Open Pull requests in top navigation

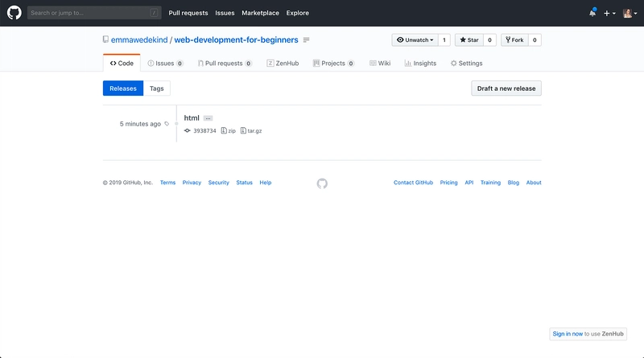pyautogui.click(x=188, y=13)
